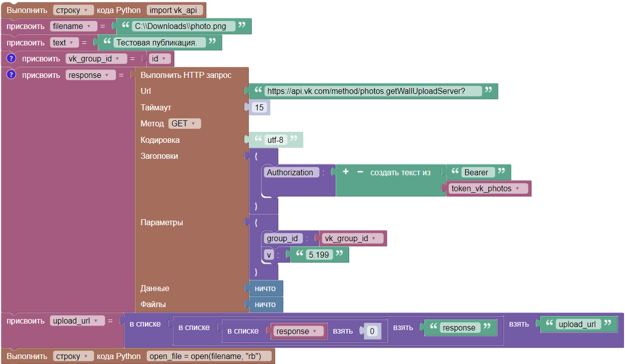Edit the API version 5.199 field
Screen dimensions: 625x364
coord(319,255)
